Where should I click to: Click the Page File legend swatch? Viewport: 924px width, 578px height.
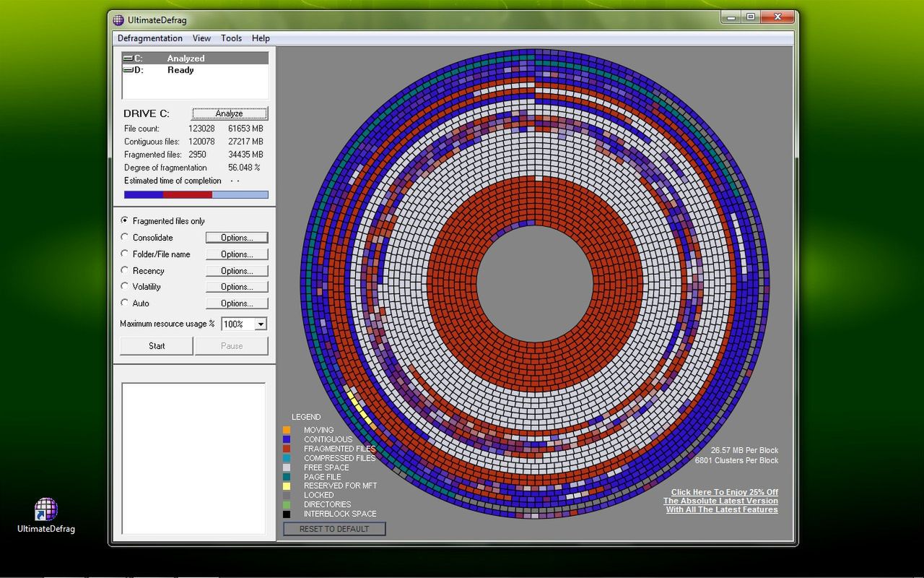click(x=287, y=477)
